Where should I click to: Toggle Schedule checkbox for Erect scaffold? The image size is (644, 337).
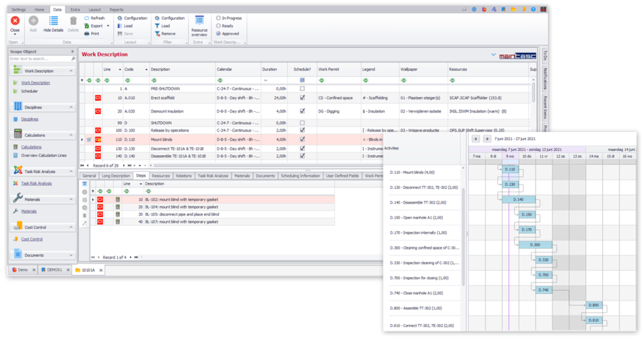tap(302, 98)
